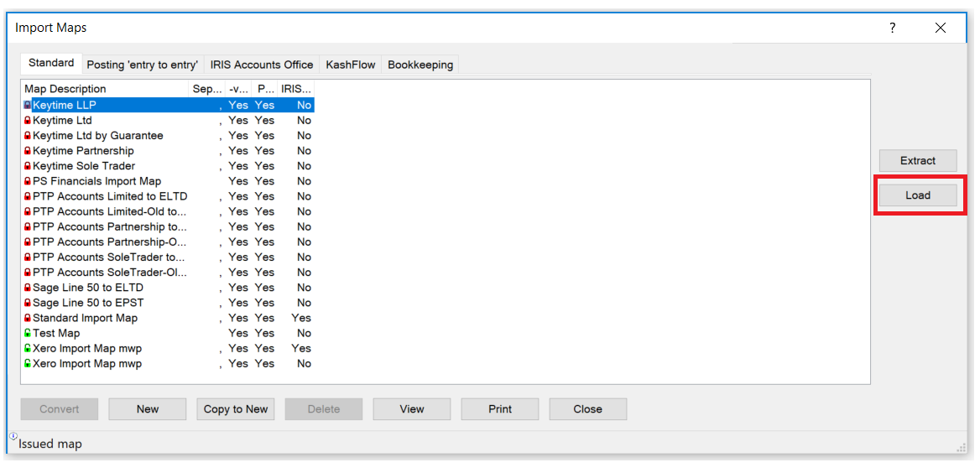Select the Keytime Sole Trader map name
The width and height of the screenshot is (980, 473).
click(x=84, y=165)
